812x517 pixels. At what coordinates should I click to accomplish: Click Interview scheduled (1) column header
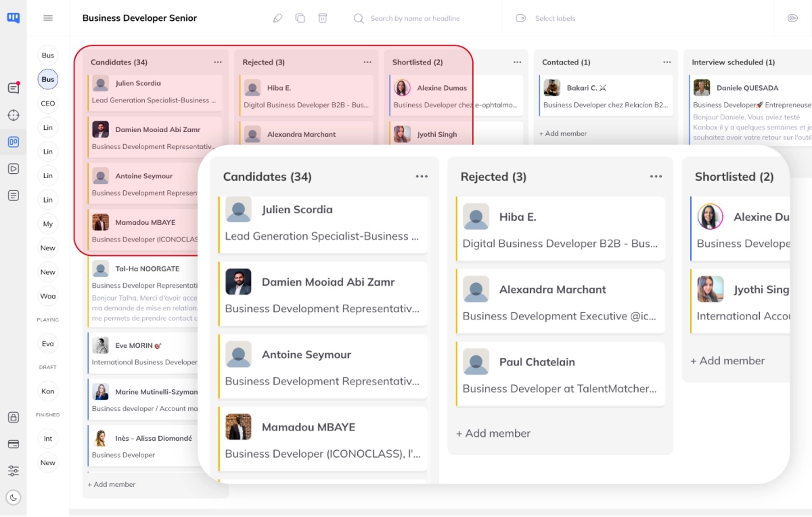(x=733, y=62)
